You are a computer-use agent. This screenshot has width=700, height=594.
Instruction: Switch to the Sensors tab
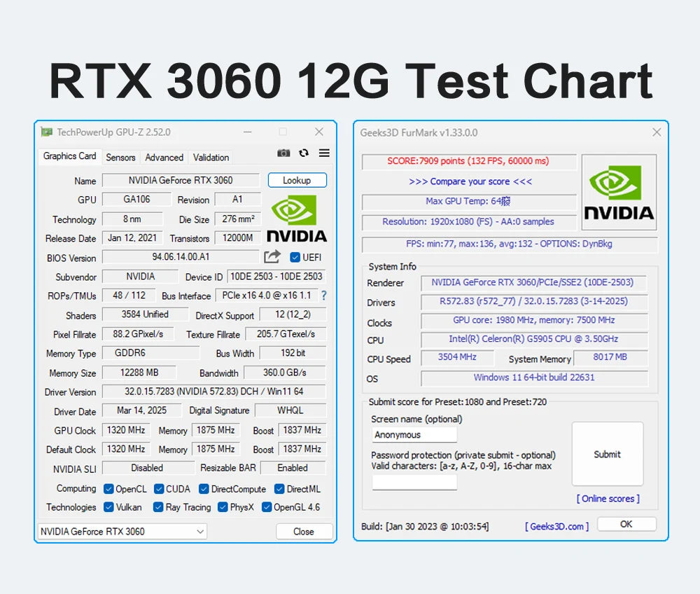click(x=120, y=158)
